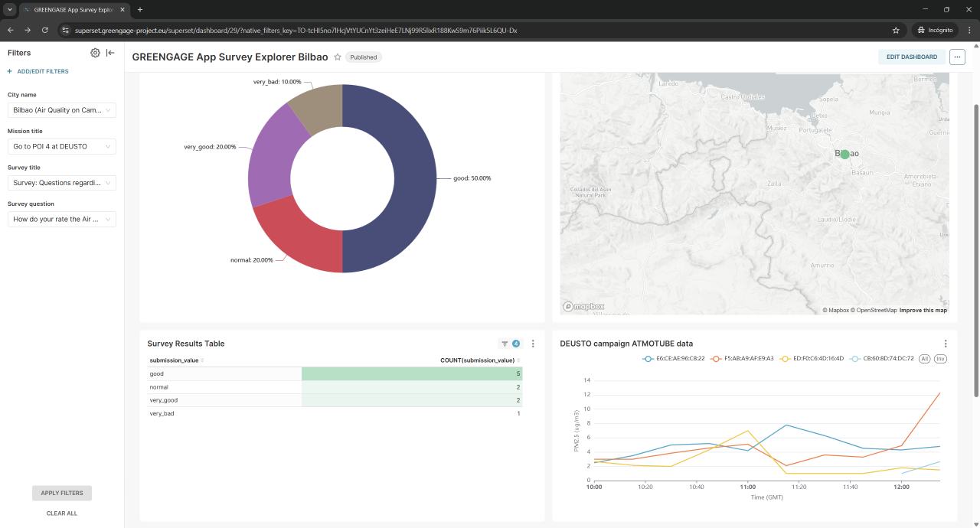Image resolution: width=980 pixels, height=528 pixels.
Task: Click the green Bilbao marker on the map
Action: click(844, 154)
